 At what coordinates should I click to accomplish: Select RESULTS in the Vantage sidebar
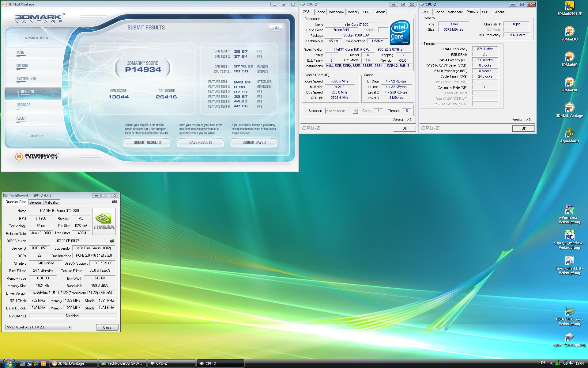[x=33, y=93]
